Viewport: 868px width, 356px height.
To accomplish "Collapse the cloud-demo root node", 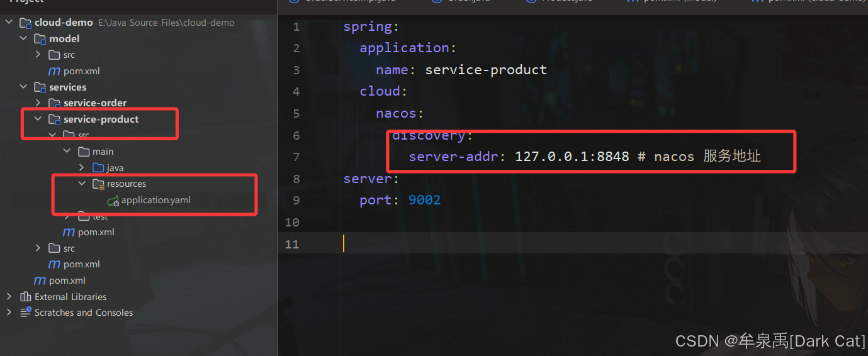I will [x=9, y=23].
